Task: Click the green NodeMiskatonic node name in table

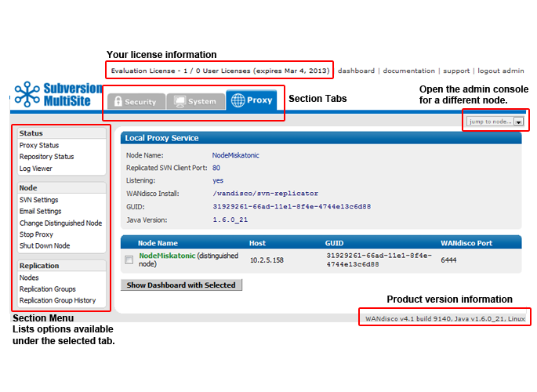Action: point(167,256)
